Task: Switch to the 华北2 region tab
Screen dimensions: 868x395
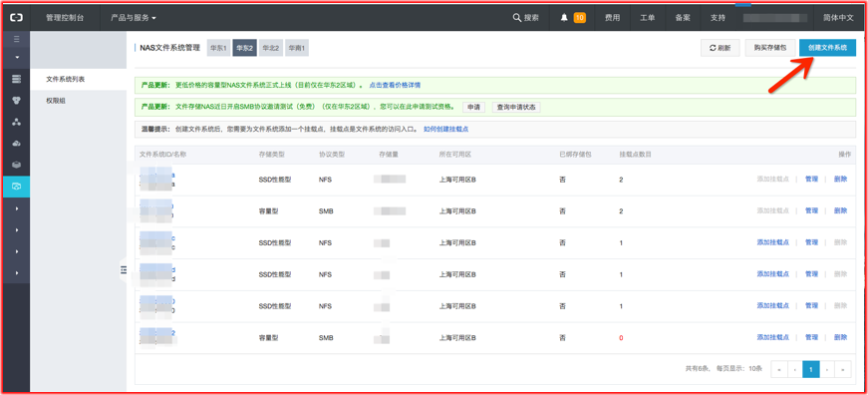Action: coord(271,48)
